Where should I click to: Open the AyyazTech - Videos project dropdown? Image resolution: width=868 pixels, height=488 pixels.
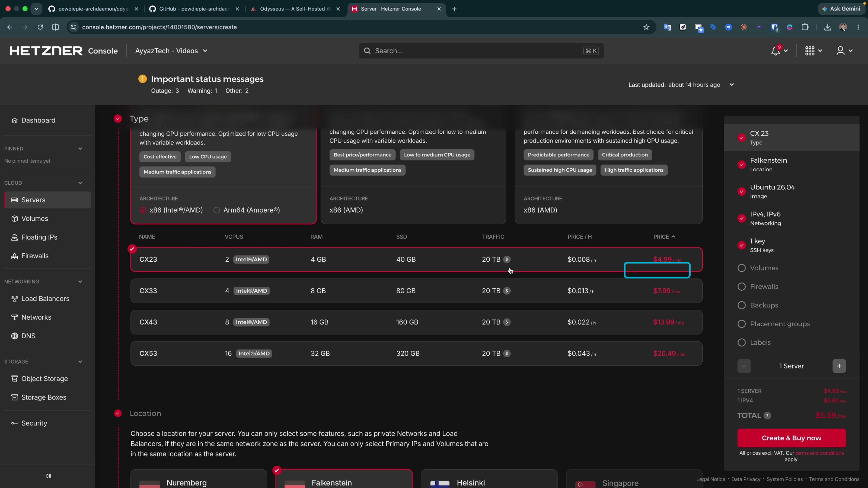[171, 51]
